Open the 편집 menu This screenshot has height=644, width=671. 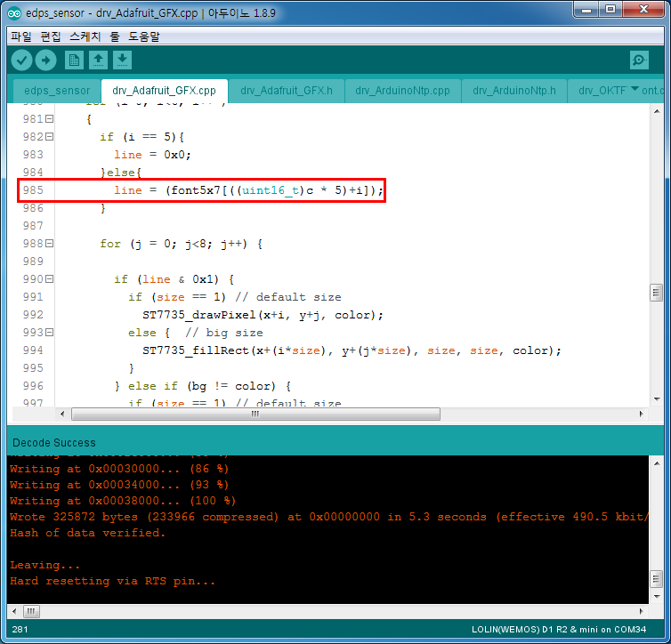point(51,36)
